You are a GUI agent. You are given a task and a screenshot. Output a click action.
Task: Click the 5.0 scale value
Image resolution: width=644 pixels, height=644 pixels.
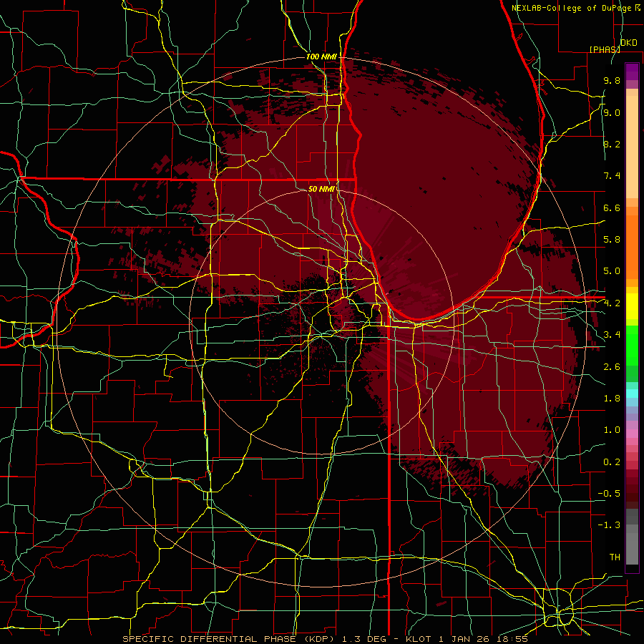(x=612, y=271)
